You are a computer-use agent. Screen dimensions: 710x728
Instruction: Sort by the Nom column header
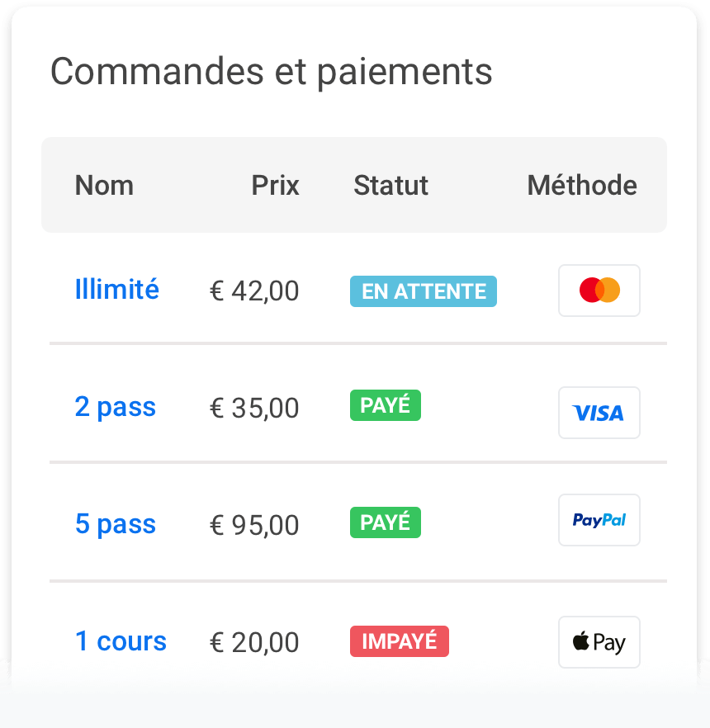click(x=104, y=186)
